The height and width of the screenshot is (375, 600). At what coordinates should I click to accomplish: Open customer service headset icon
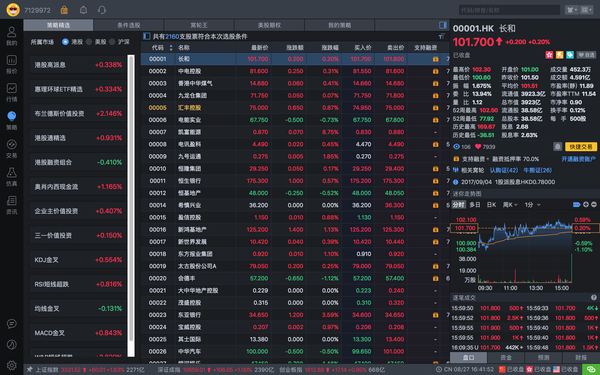click(x=102, y=10)
